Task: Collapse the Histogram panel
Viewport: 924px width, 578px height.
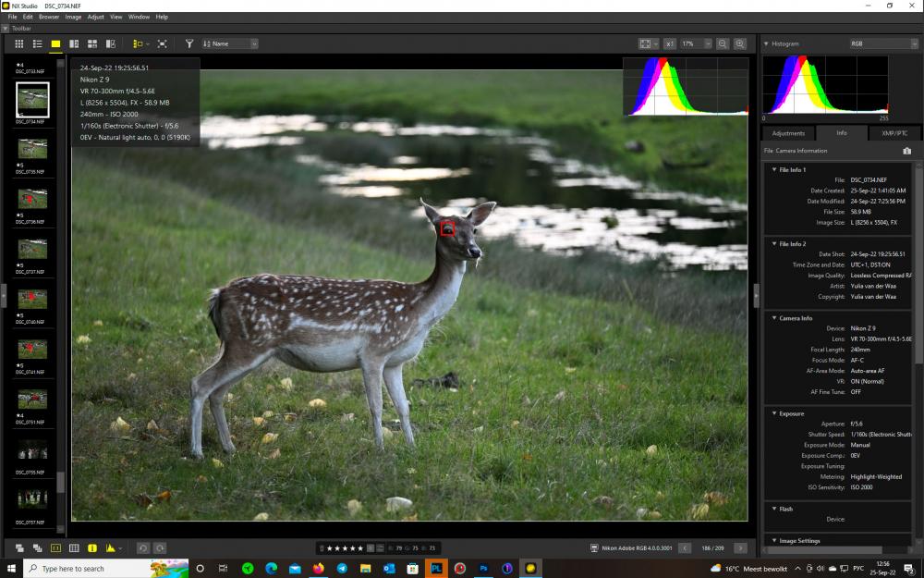Action: coord(766,43)
